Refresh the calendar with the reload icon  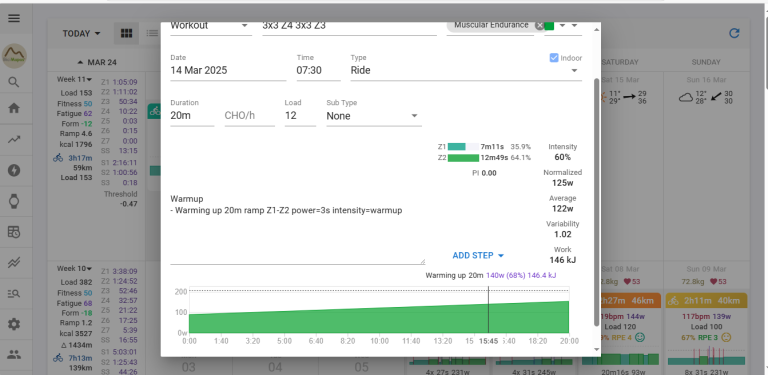point(734,33)
